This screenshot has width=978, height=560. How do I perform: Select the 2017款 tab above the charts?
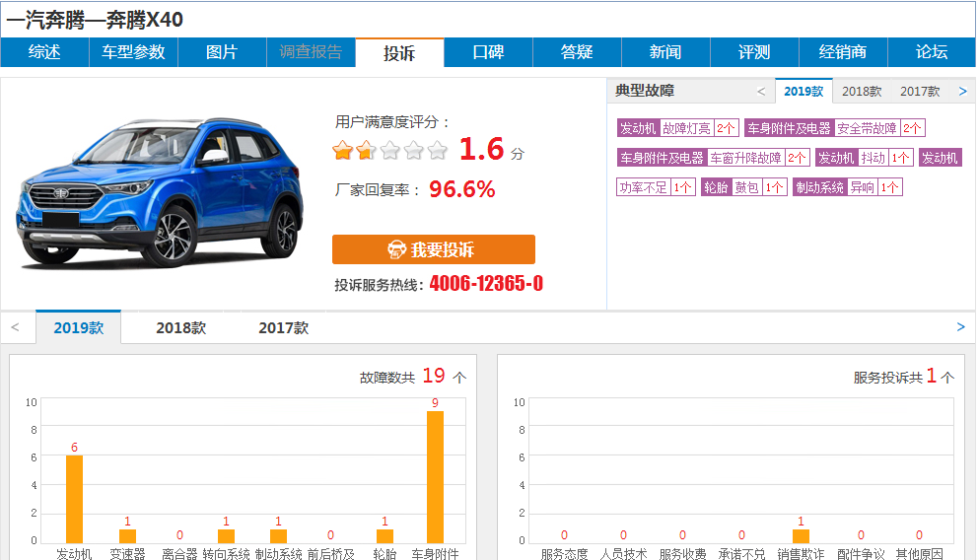(x=284, y=328)
